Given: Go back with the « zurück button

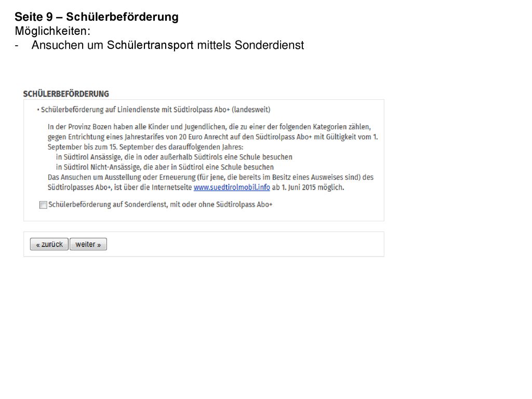Looking at the screenshot, I should pos(49,244).
